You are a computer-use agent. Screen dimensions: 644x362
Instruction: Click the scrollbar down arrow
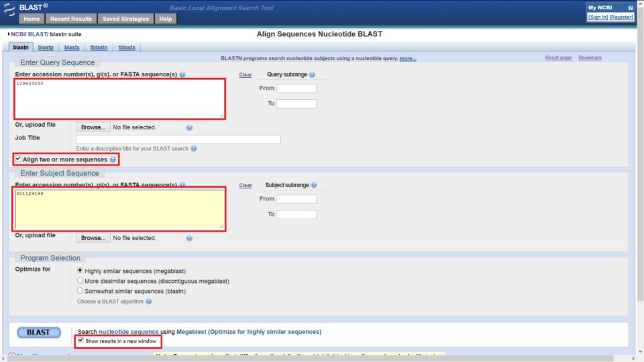(x=640, y=352)
